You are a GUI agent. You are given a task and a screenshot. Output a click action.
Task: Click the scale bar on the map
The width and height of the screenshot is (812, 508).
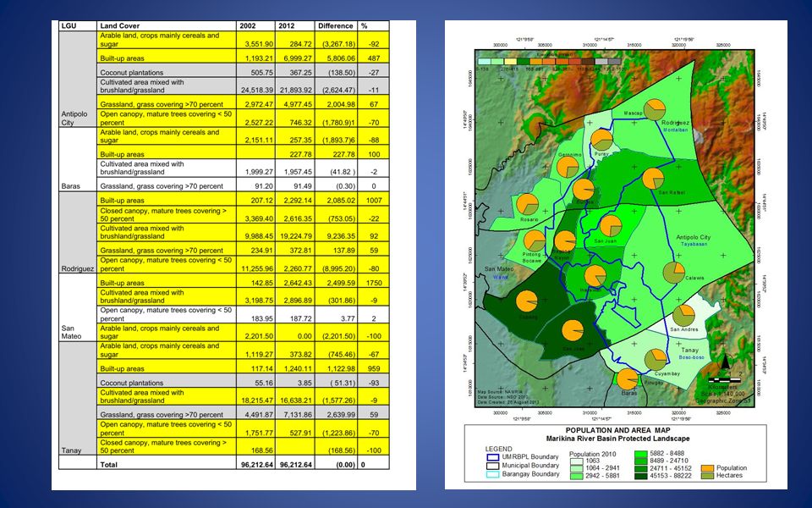pos(725,380)
